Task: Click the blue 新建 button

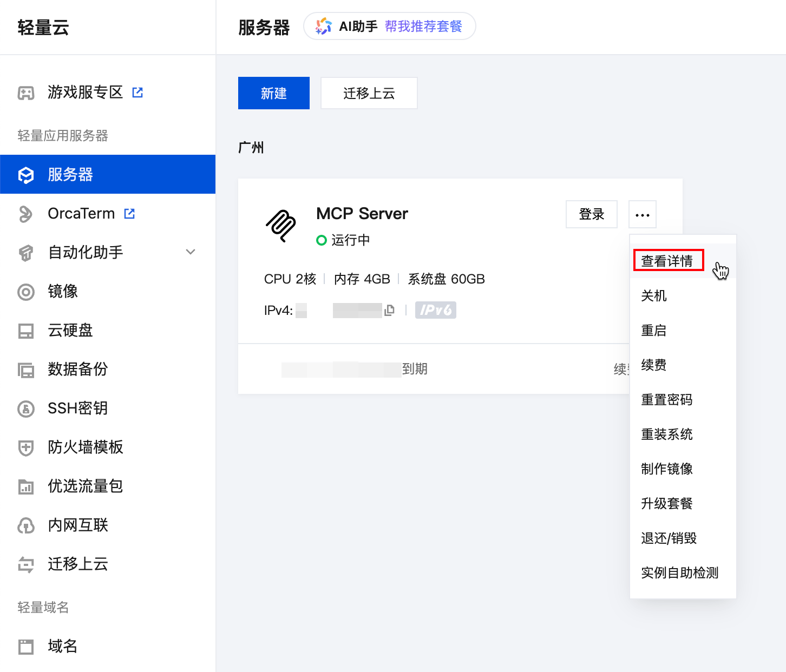Action: tap(274, 93)
